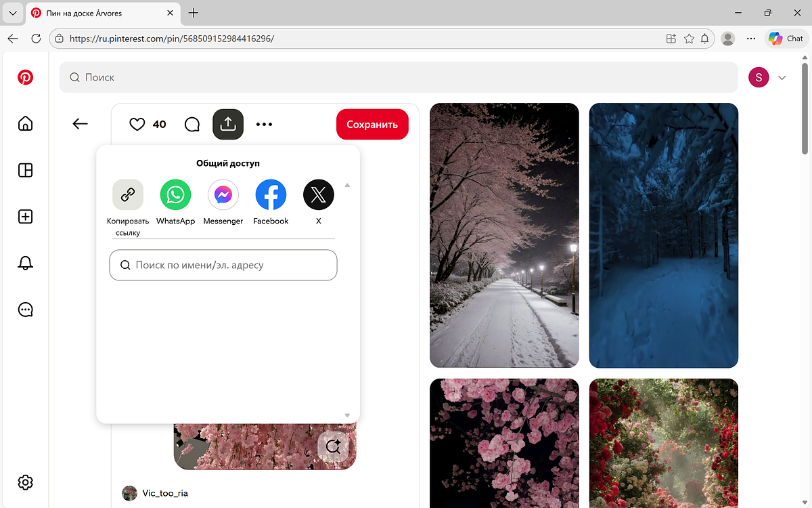The image size is (812, 508).
Task: Toggle the heart like on pin
Action: (137, 124)
